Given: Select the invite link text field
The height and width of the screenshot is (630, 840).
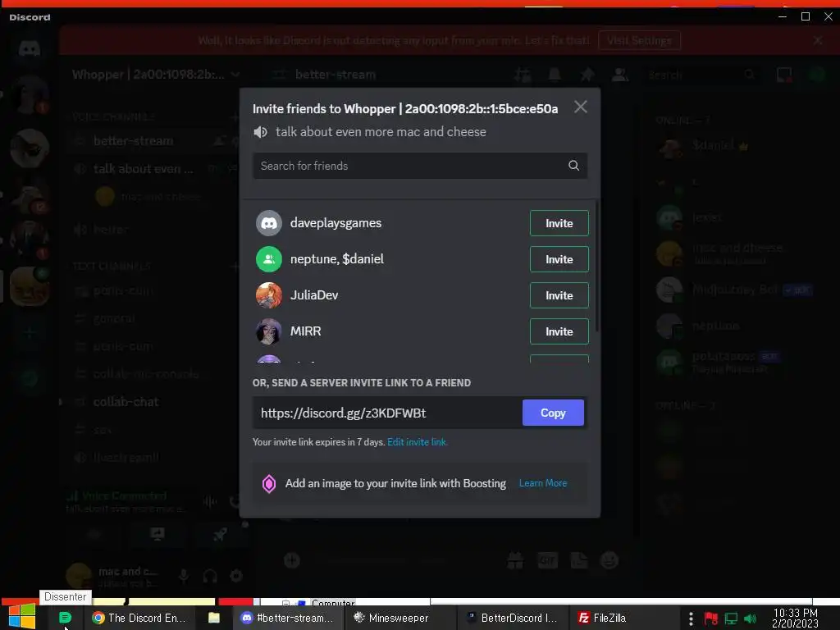Looking at the screenshot, I should (x=387, y=413).
